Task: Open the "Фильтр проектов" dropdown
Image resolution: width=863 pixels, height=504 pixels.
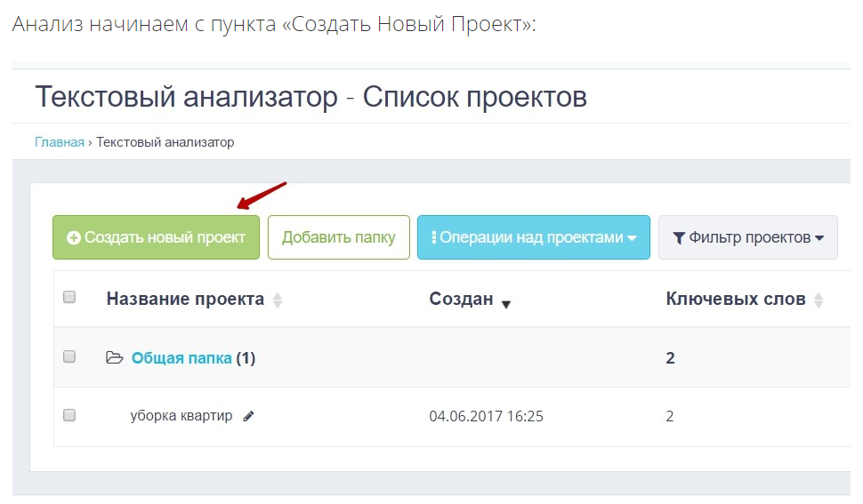Action: 748,237
